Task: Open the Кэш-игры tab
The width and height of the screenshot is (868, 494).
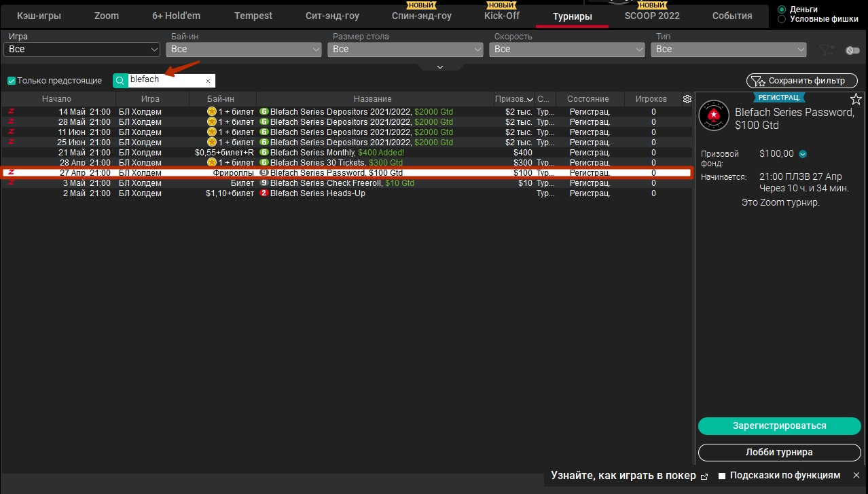Action: (39, 16)
